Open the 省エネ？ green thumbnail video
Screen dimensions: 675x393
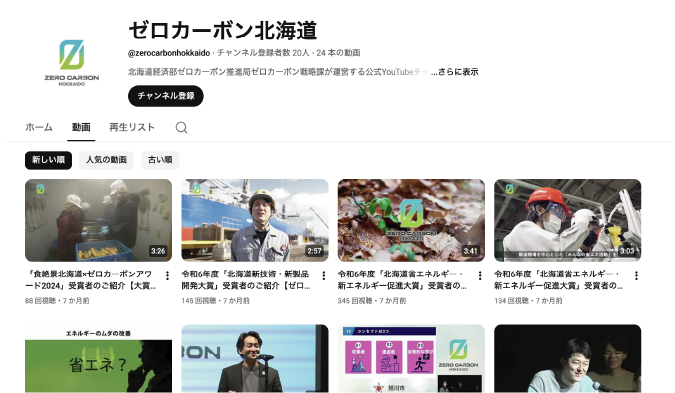click(x=98, y=359)
